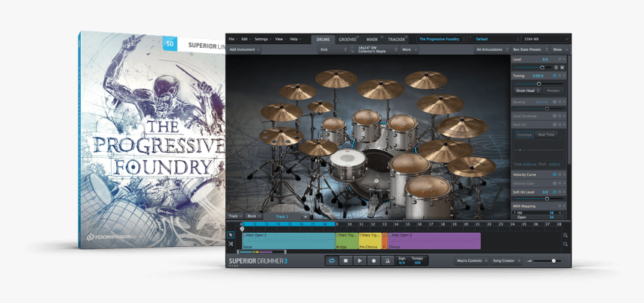Open the View menu
Screen dimensions: 644x303
point(280,39)
